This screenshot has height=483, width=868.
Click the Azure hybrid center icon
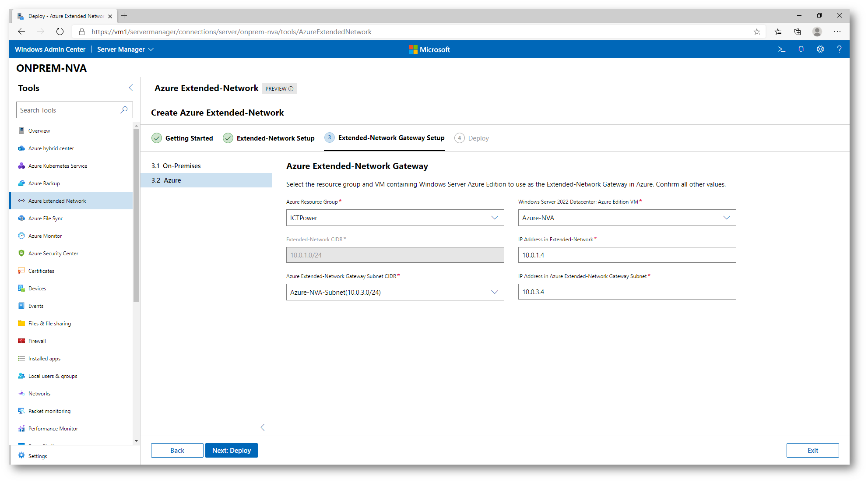tap(21, 148)
